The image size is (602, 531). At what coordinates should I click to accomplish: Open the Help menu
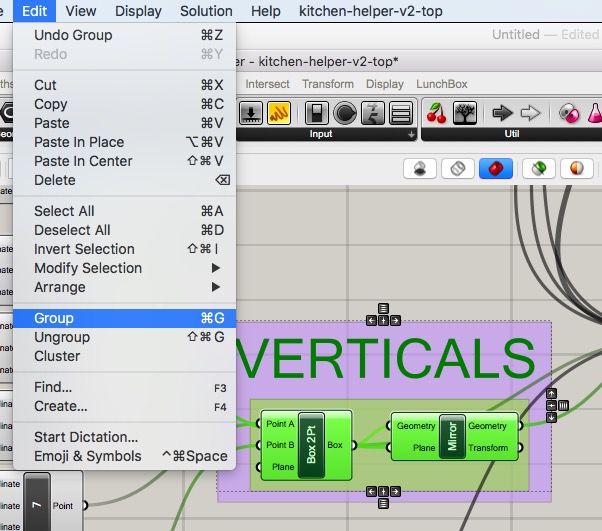pos(266,11)
